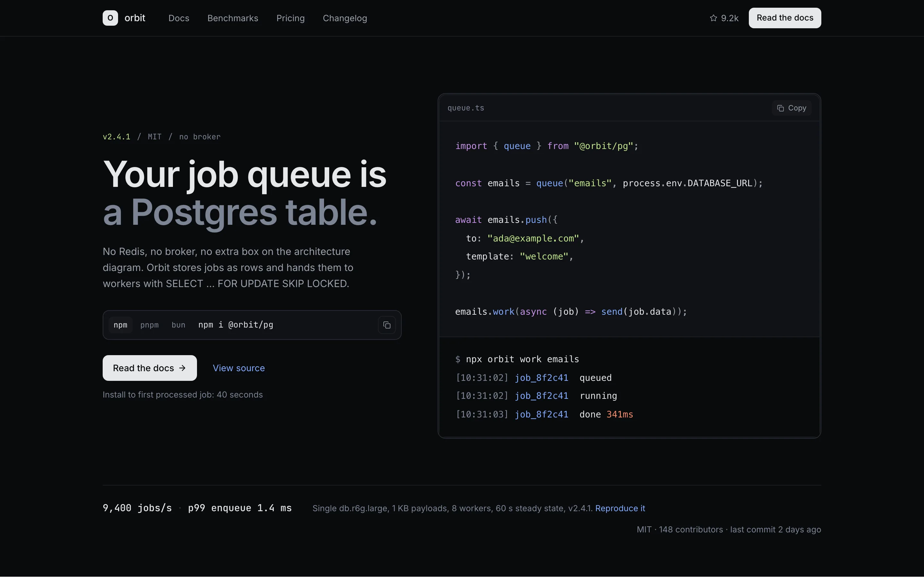The width and height of the screenshot is (924, 578).
Task: Click the job_8f2c41 running log line
Action: [x=536, y=396]
